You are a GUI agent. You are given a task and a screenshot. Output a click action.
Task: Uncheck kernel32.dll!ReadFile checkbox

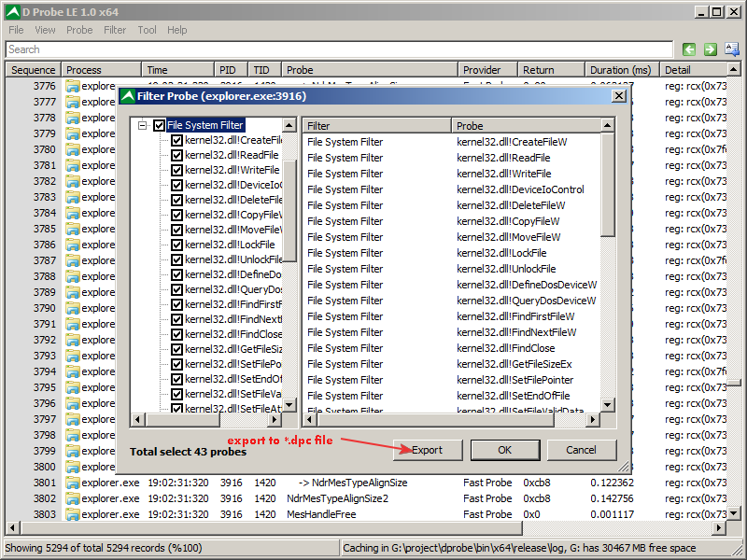(176, 155)
